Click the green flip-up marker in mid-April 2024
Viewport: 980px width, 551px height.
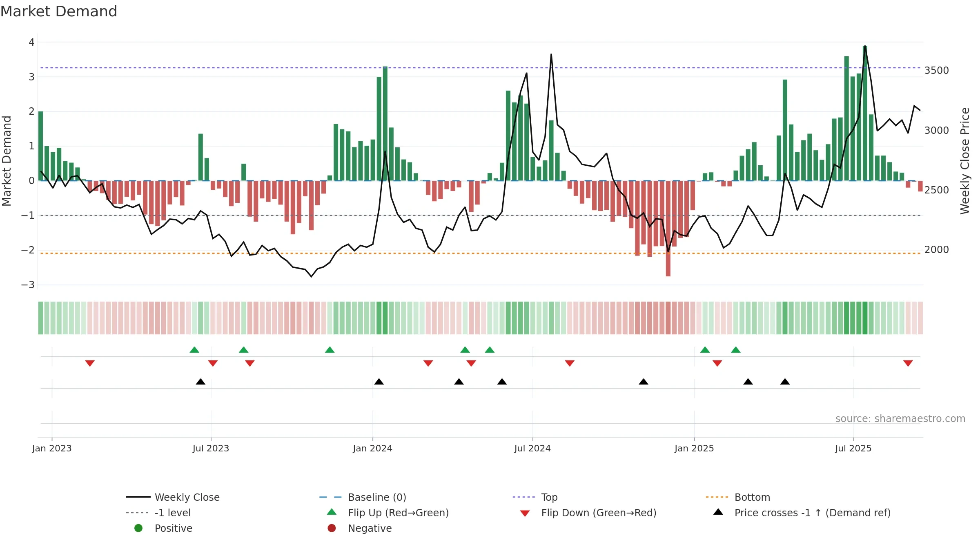coord(465,350)
